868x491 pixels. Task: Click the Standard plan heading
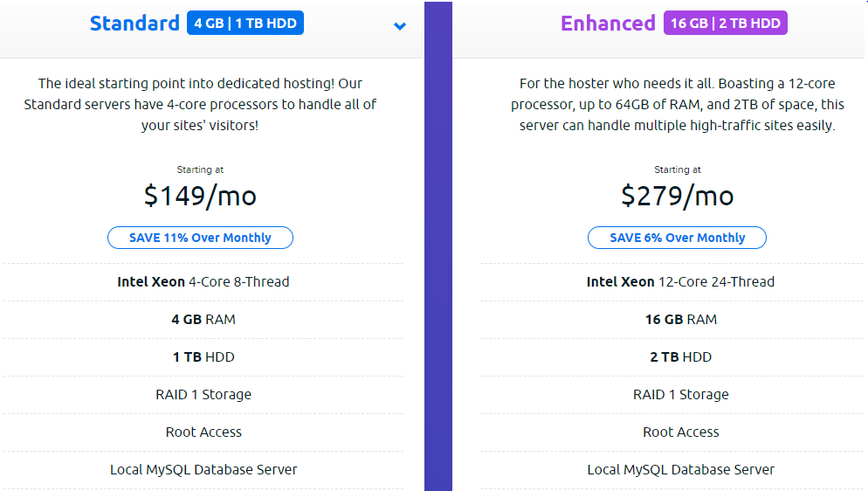point(134,24)
